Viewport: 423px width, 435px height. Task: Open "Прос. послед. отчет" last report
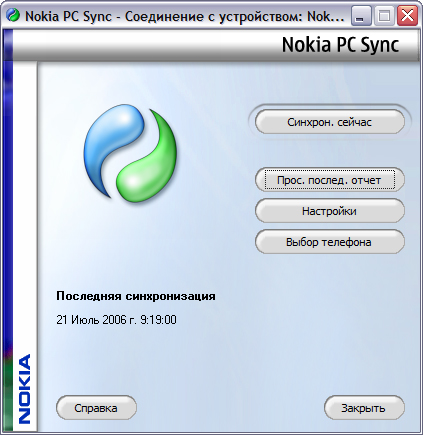330,180
